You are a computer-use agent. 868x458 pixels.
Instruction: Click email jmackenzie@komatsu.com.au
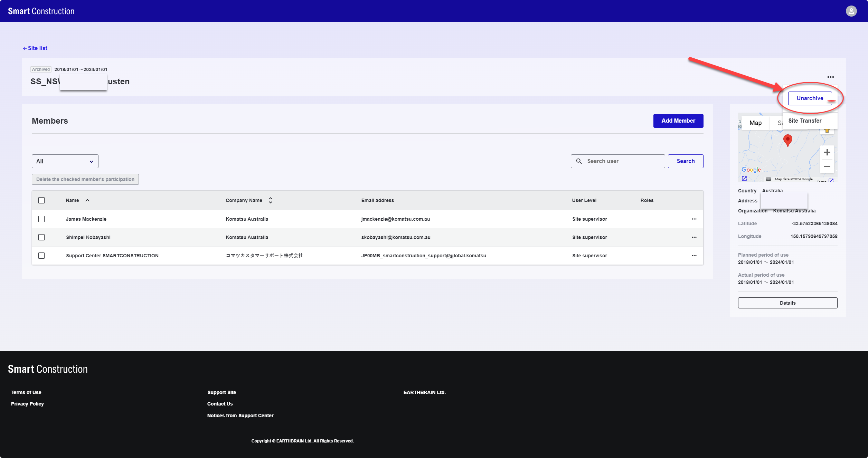click(395, 219)
